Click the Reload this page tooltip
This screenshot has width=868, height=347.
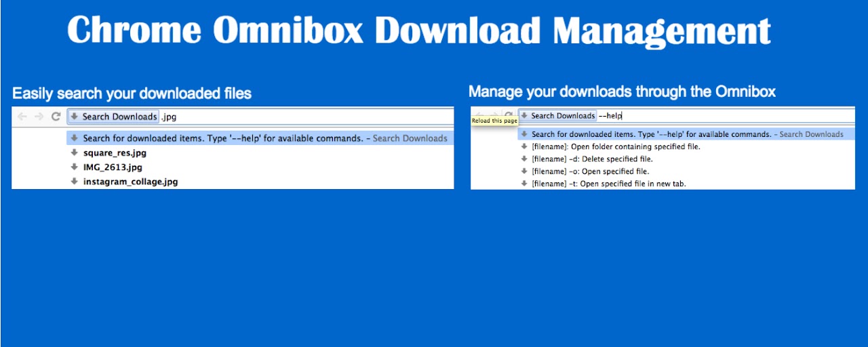[495, 121]
